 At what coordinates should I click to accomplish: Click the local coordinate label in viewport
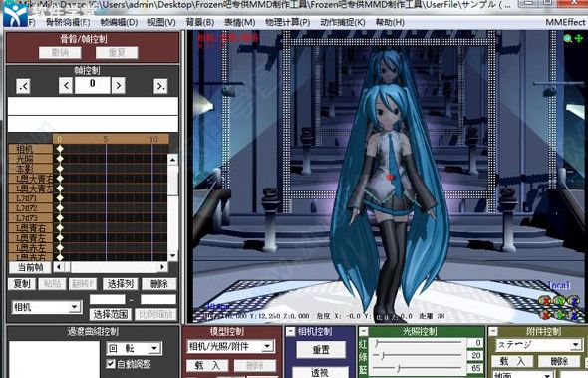pos(559,285)
